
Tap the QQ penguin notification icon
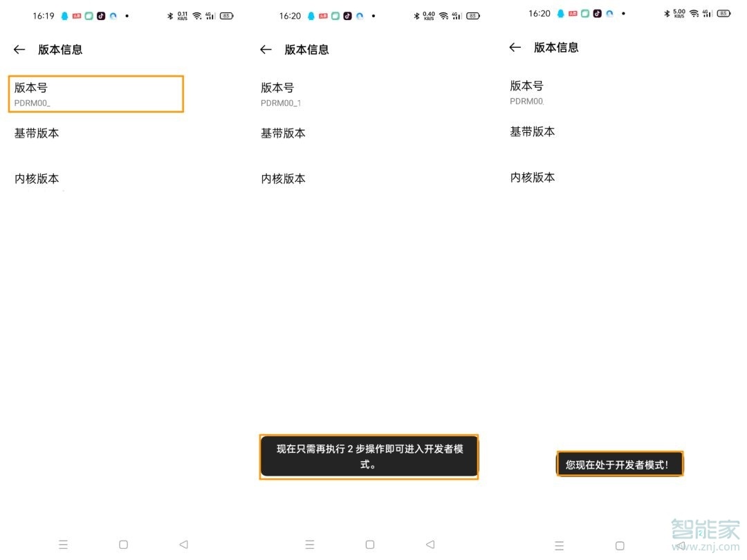click(x=64, y=15)
